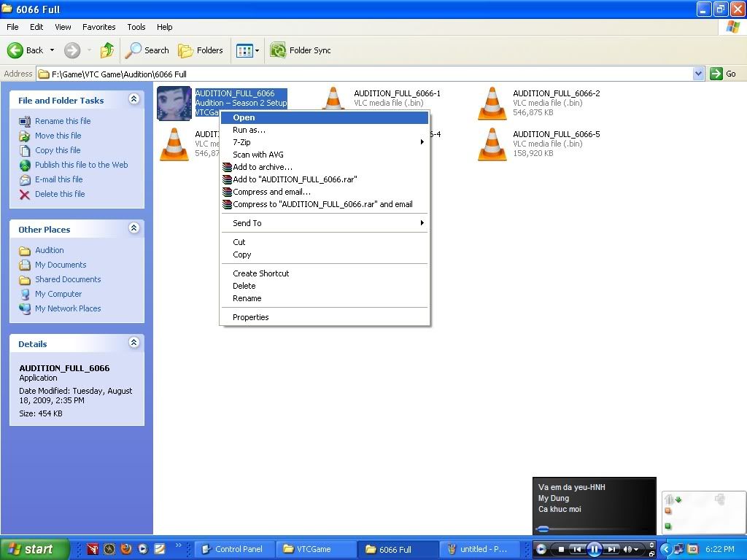This screenshot has width=747, height=560.
Task: Click Rename this file link
Action: tap(63, 121)
